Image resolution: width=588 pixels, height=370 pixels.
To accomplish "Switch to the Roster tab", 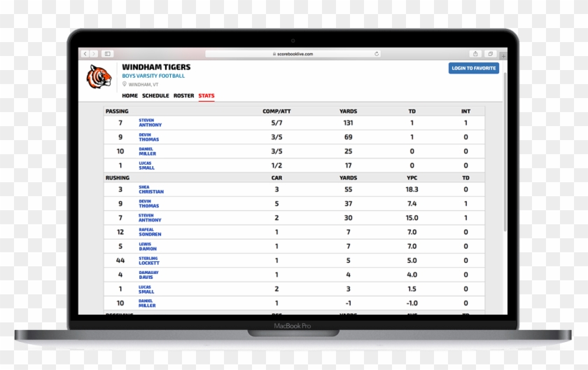I will [x=183, y=95].
